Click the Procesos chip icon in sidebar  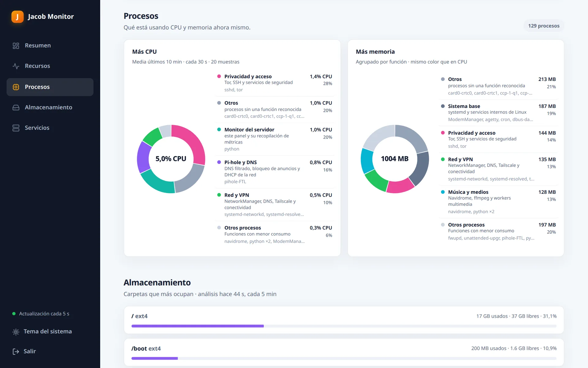click(16, 87)
